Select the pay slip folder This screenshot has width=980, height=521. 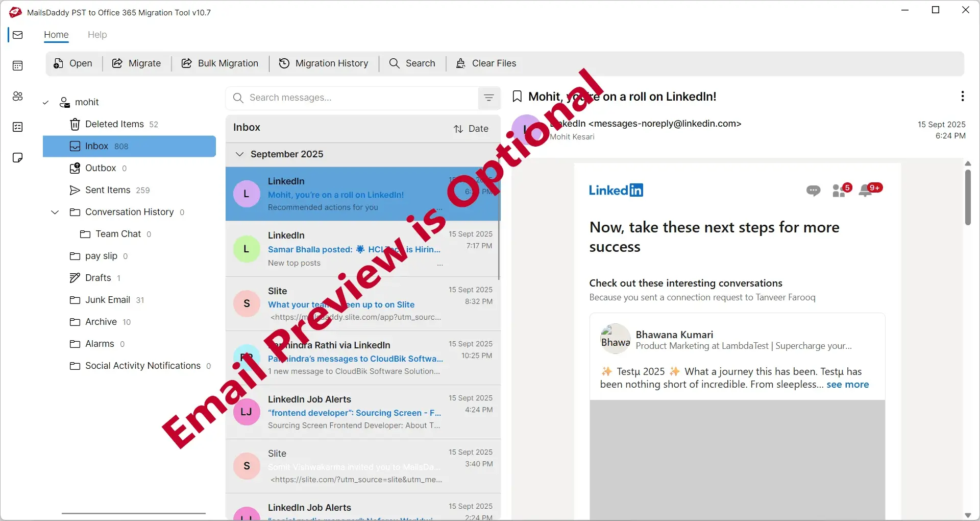click(129, 256)
